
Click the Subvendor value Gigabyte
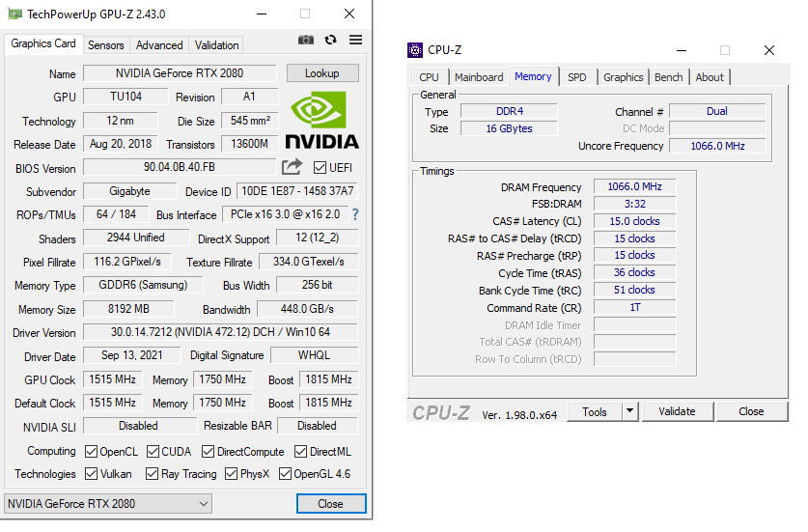click(x=129, y=191)
